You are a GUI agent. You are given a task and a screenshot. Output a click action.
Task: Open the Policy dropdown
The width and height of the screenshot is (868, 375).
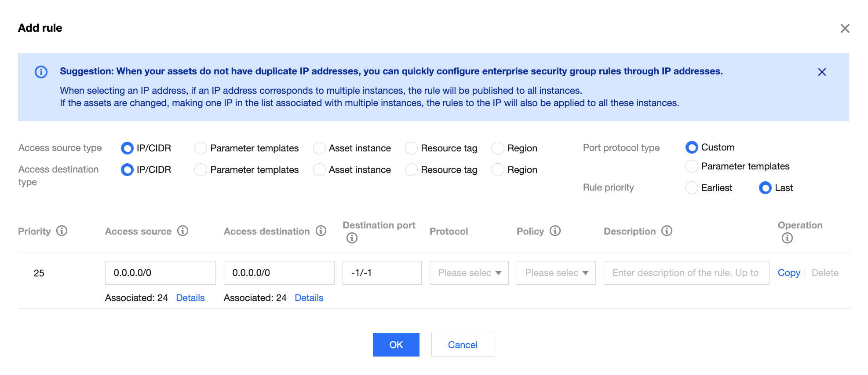click(x=556, y=273)
